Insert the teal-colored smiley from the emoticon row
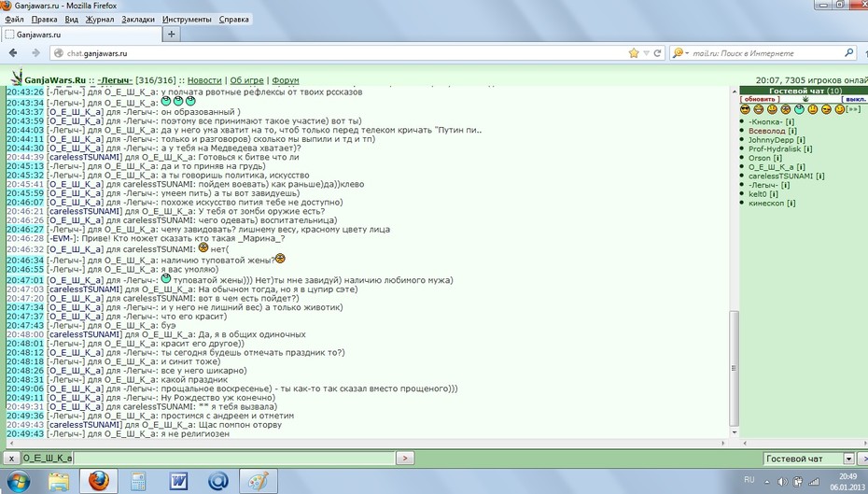 pos(799,109)
